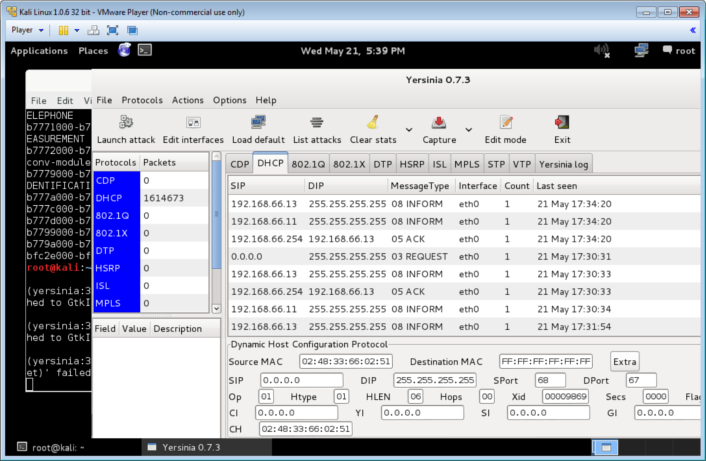Viewport: 706px width, 461px height.
Task: Switch to the STP tab
Action: [496, 164]
